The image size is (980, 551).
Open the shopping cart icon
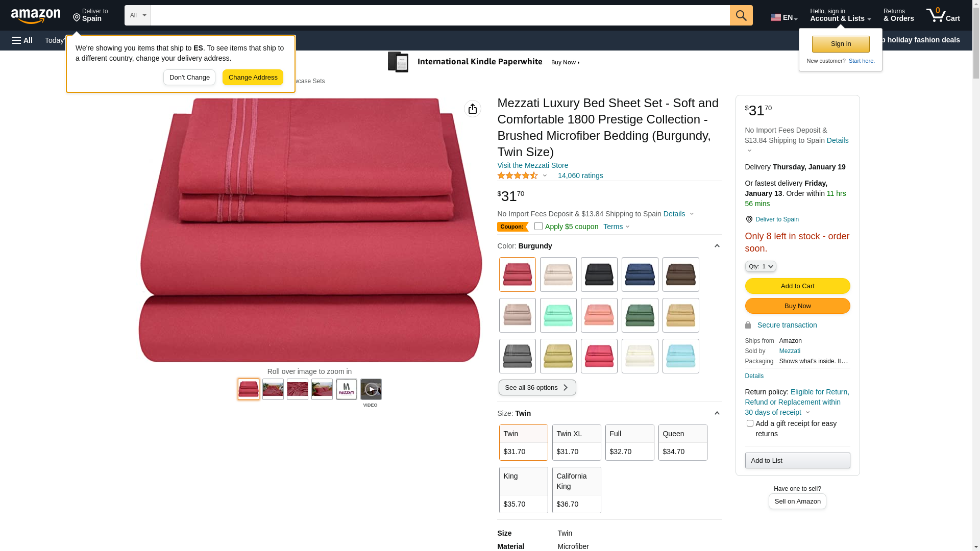(x=943, y=15)
